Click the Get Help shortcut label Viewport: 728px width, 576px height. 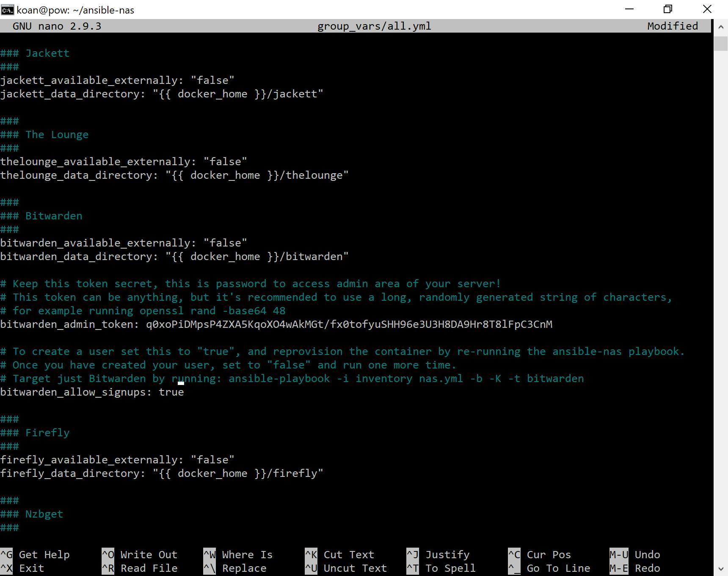(x=44, y=555)
